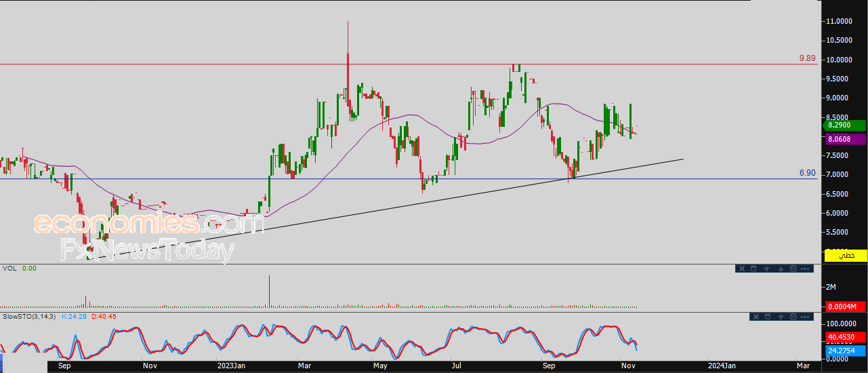Select the green 8.2900 current price tag
The image size is (868, 373).
pyautogui.click(x=846, y=125)
